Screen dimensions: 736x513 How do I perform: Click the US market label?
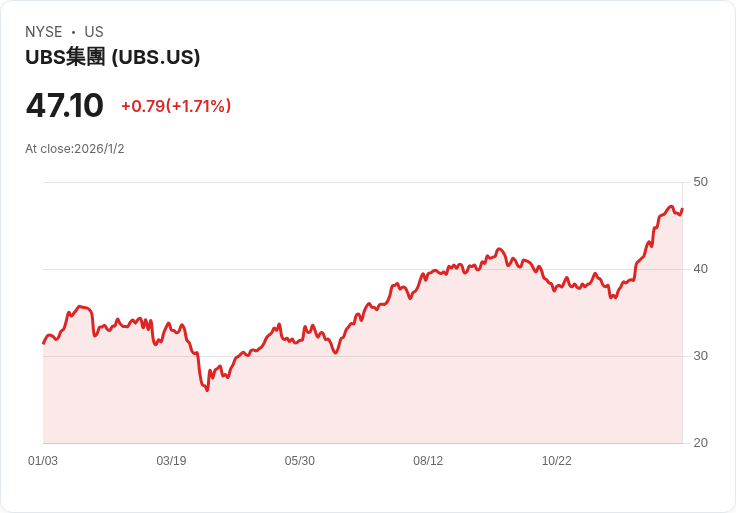point(94,32)
